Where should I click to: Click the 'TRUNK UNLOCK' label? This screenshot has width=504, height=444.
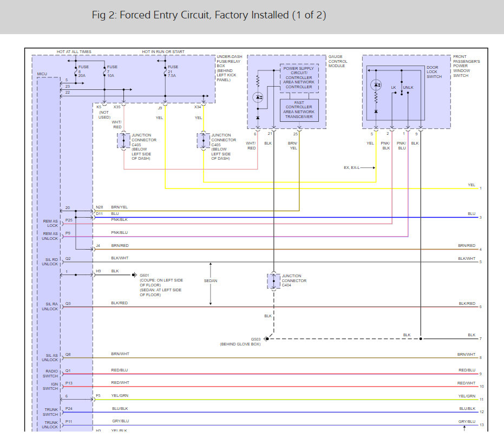pos(50,425)
